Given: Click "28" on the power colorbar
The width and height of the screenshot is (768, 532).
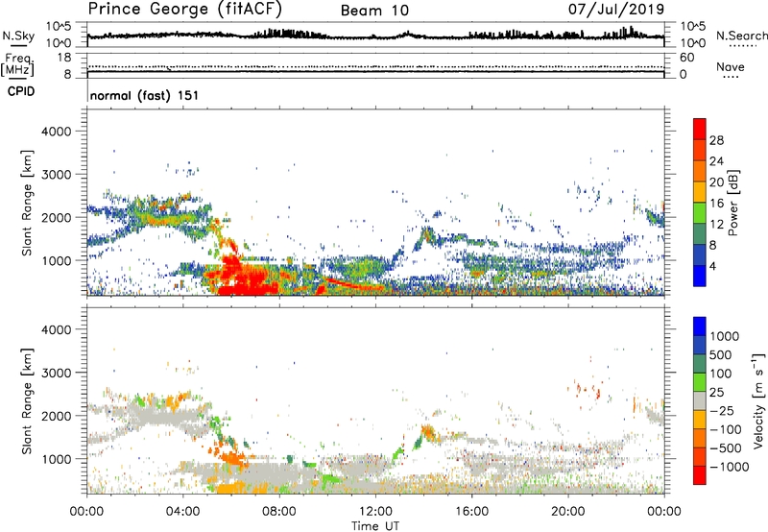Looking at the screenshot, I should [716, 140].
